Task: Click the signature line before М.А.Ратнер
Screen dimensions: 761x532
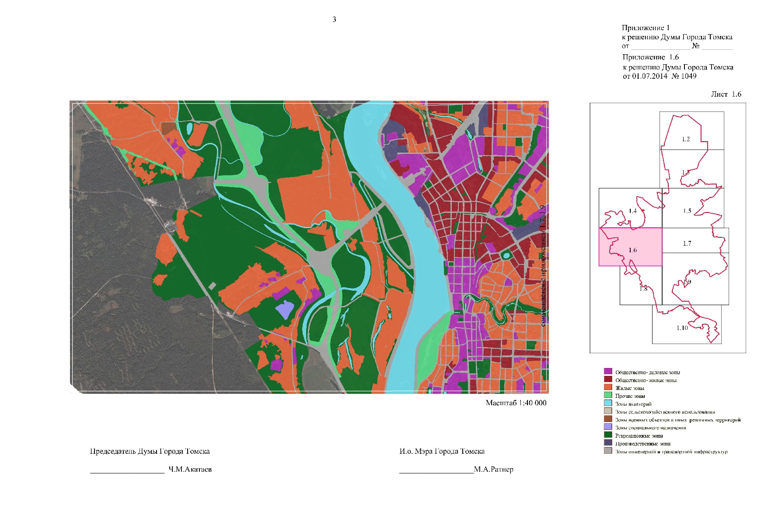Action: tap(436, 472)
